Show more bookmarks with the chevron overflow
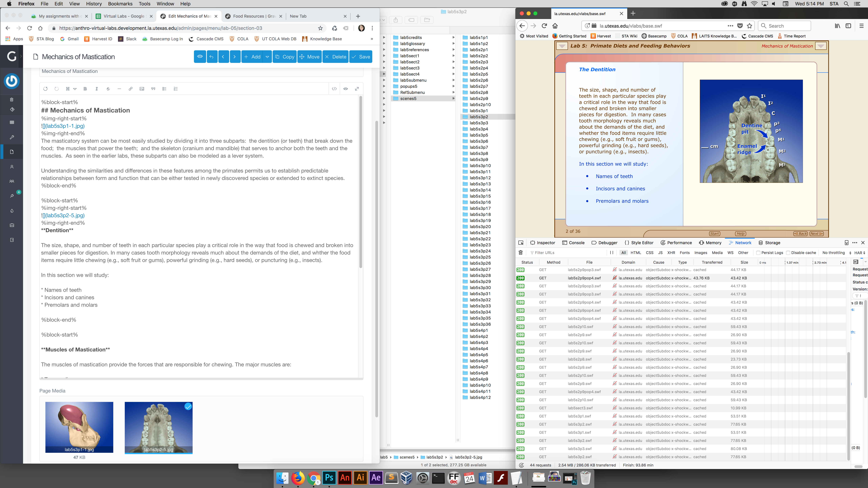This screenshot has width=868, height=488. [372, 39]
